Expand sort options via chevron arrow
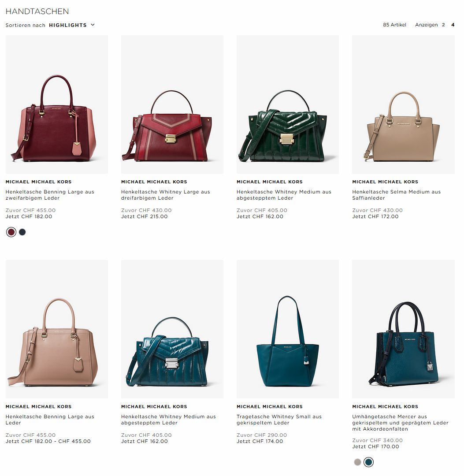The image size is (464, 476). click(x=93, y=25)
